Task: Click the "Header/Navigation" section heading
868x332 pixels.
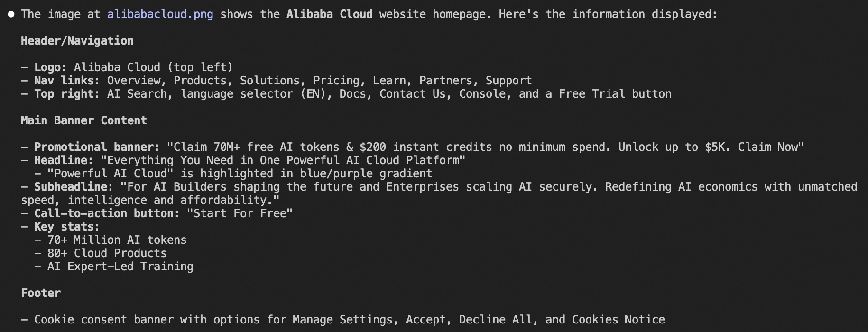Action: click(77, 41)
